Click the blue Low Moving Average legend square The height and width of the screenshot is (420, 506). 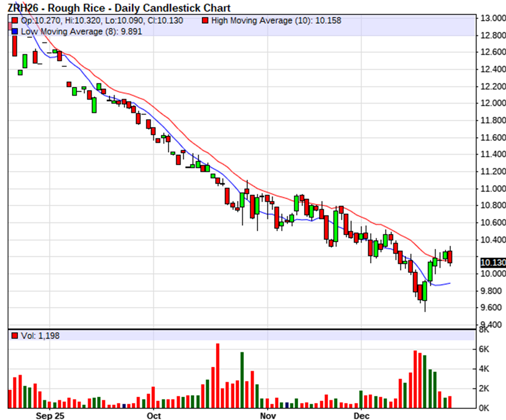click(x=15, y=31)
